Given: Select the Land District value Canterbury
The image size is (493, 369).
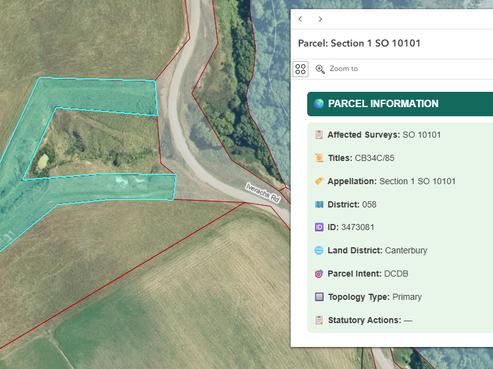Looking at the screenshot, I should click(406, 250).
